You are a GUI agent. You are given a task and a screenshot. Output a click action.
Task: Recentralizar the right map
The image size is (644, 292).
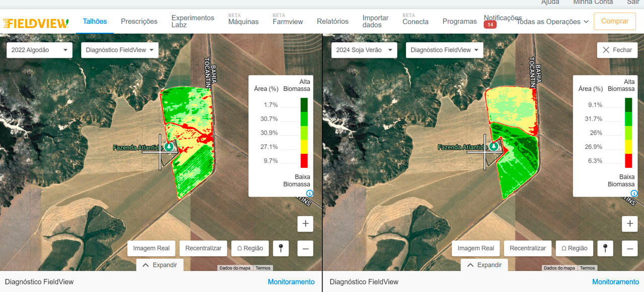coord(528,248)
